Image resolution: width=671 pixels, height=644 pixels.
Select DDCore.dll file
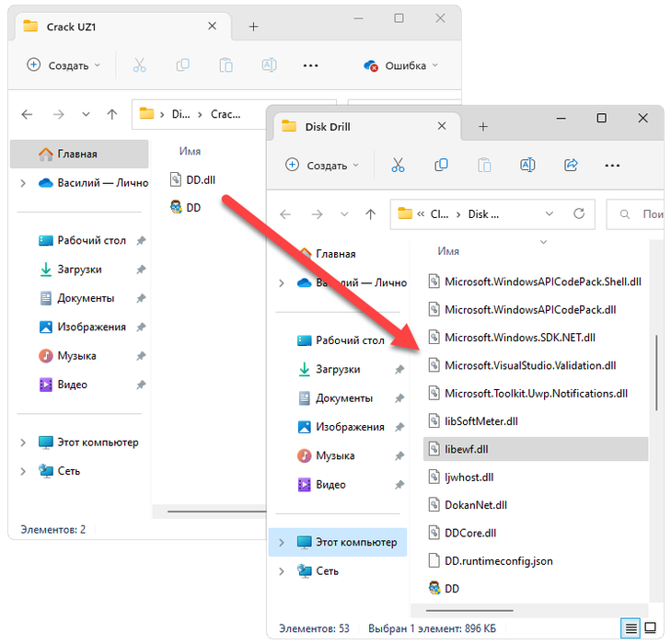(x=462, y=533)
